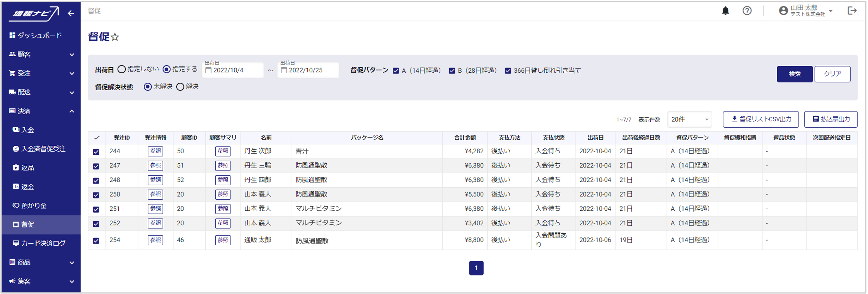Click the select-all checkmark in table header

click(97, 138)
